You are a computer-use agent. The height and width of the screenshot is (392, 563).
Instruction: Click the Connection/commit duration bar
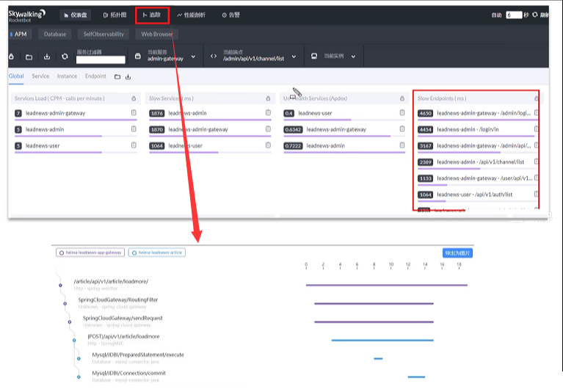point(416,377)
